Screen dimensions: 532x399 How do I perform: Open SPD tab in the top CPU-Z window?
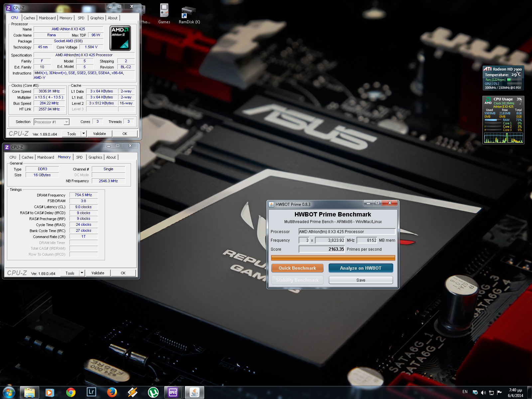81,18
